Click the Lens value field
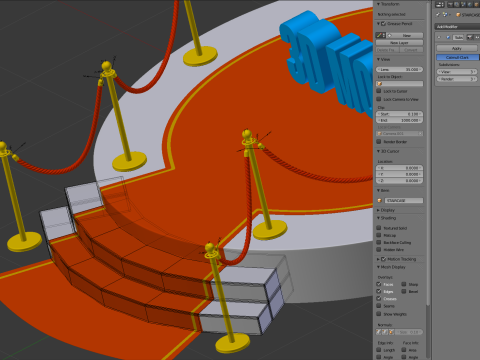This screenshot has width=480, height=360. [399, 70]
